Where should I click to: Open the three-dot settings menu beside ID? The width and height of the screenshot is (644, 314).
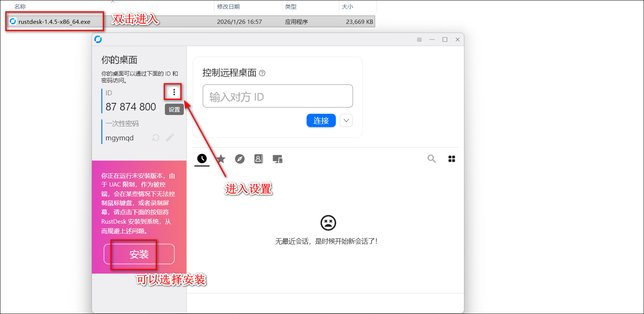[x=174, y=92]
